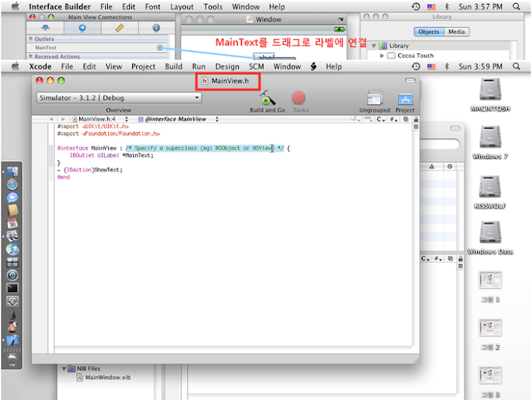Open the # includes popup in MainView.h editor bar
Viewport: 532px width, 400px height.
coord(394,119)
